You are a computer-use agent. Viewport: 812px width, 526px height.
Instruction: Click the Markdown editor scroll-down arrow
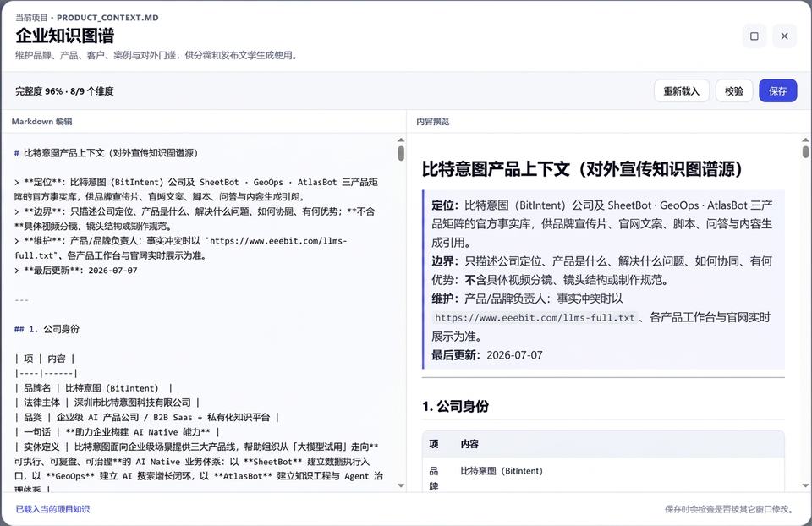pyautogui.click(x=401, y=485)
